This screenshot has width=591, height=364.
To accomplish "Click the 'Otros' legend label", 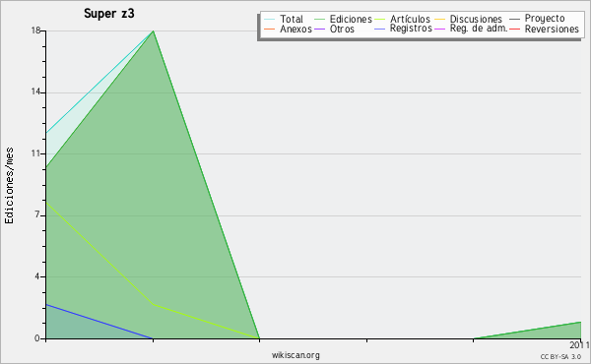I will [x=342, y=29].
